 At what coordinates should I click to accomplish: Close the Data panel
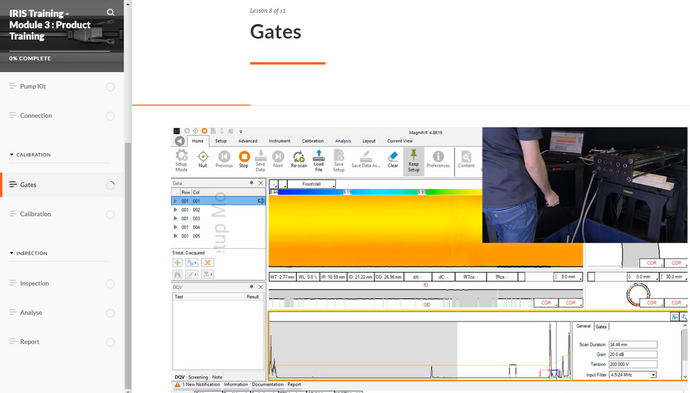[x=261, y=183]
